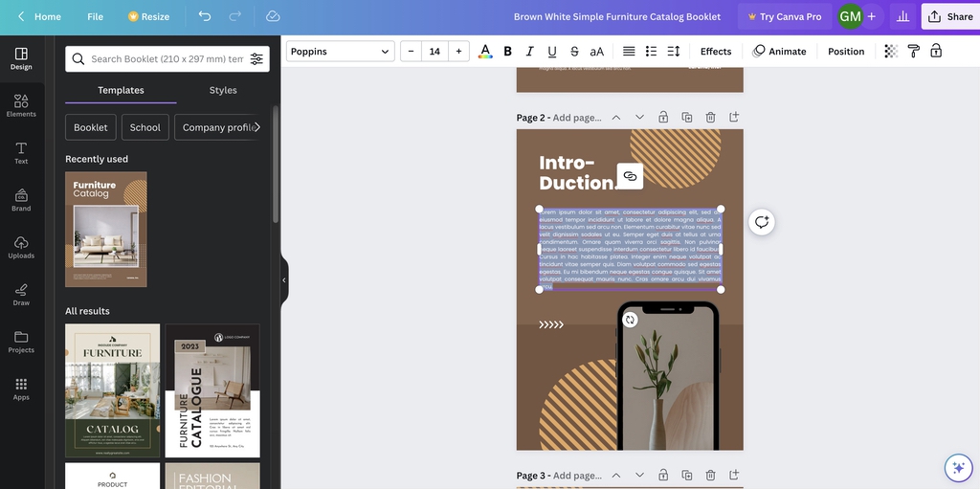Open the Apps sidebar panel
This screenshot has height=489, width=980.
(21, 389)
